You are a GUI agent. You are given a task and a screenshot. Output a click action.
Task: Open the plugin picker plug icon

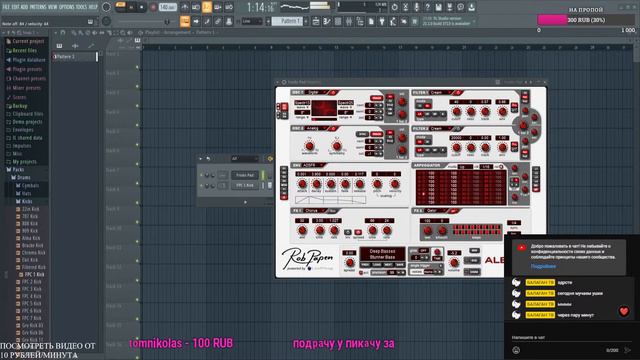[382, 21]
